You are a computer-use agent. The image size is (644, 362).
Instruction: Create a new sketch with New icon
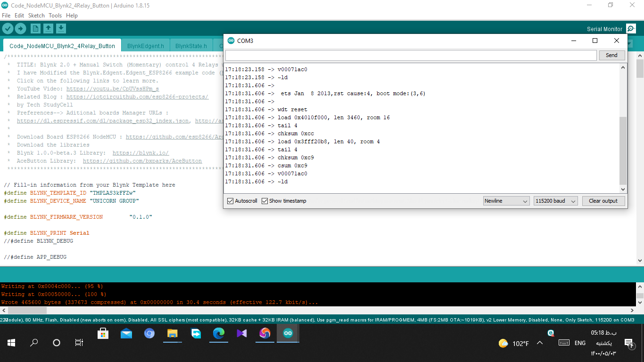pyautogui.click(x=35, y=29)
